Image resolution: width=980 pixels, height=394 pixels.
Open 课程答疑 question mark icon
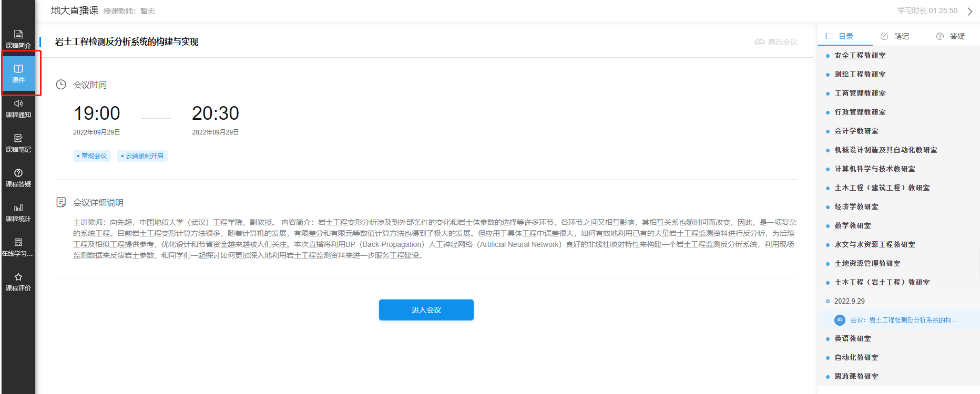point(18,178)
